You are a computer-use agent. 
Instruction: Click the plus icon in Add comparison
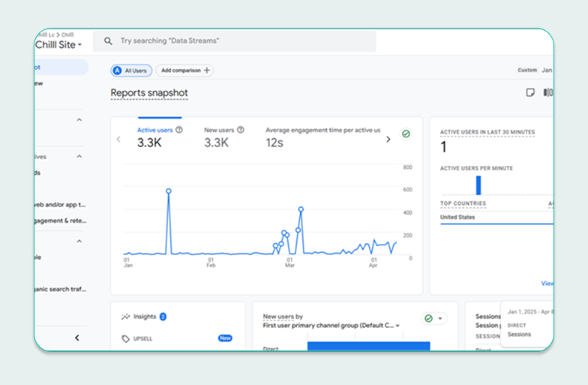[206, 71]
